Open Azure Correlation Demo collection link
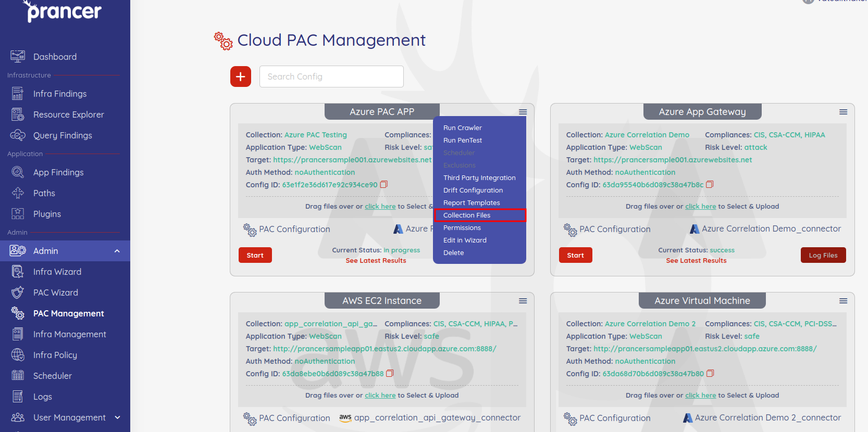Viewport: 868px width, 432px height. point(647,135)
